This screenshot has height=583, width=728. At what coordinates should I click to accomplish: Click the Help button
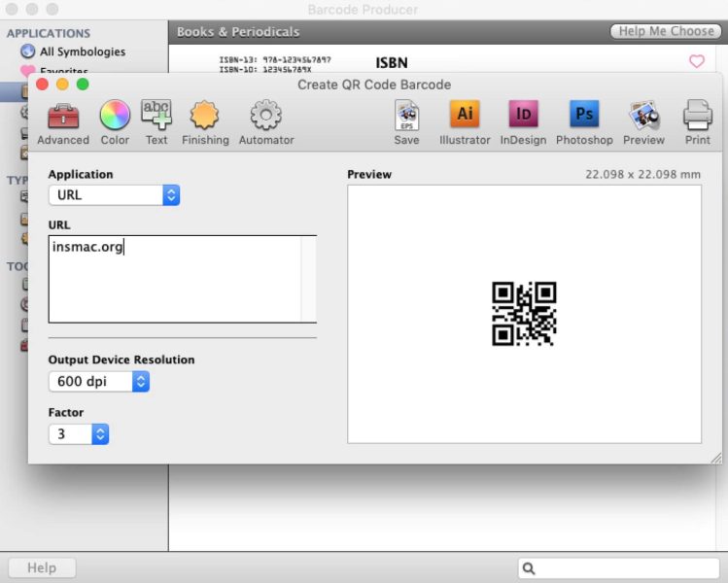42,567
